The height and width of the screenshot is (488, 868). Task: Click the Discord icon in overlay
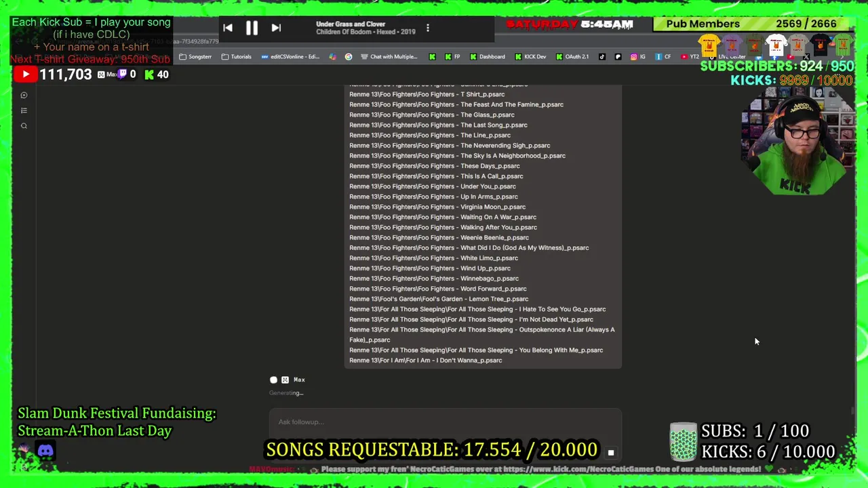point(45,451)
